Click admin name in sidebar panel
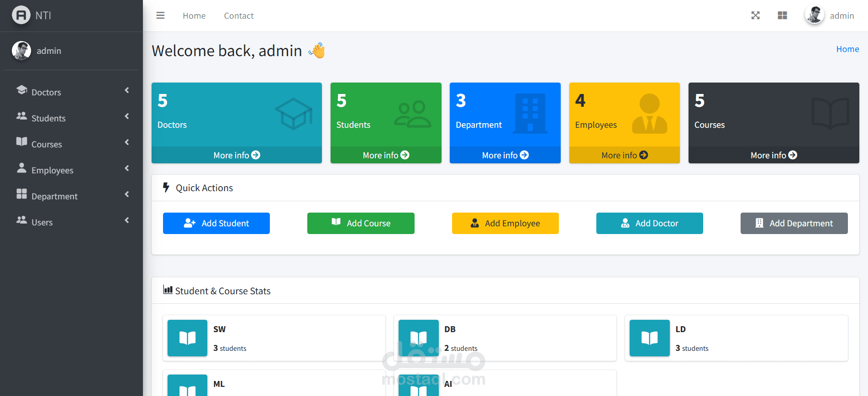The width and height of the screenshot is (868, 396). pos(49,51)
